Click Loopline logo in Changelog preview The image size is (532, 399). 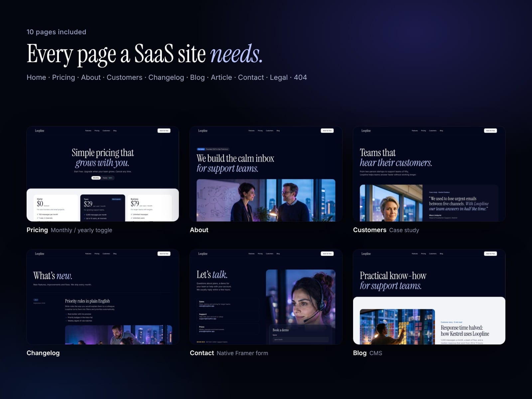click(x=40, y=254)
